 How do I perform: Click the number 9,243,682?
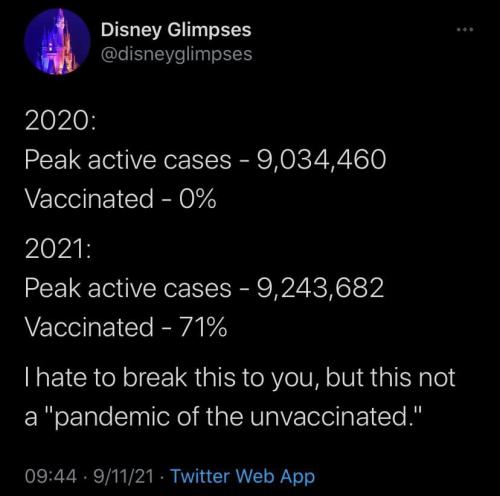(320, 288)
